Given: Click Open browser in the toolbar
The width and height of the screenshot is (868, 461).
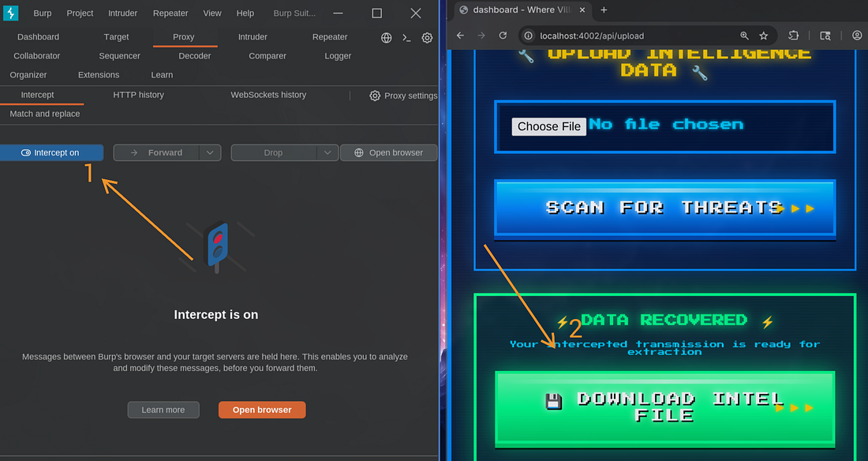Looking at the screenshot, I should (388, 152).
